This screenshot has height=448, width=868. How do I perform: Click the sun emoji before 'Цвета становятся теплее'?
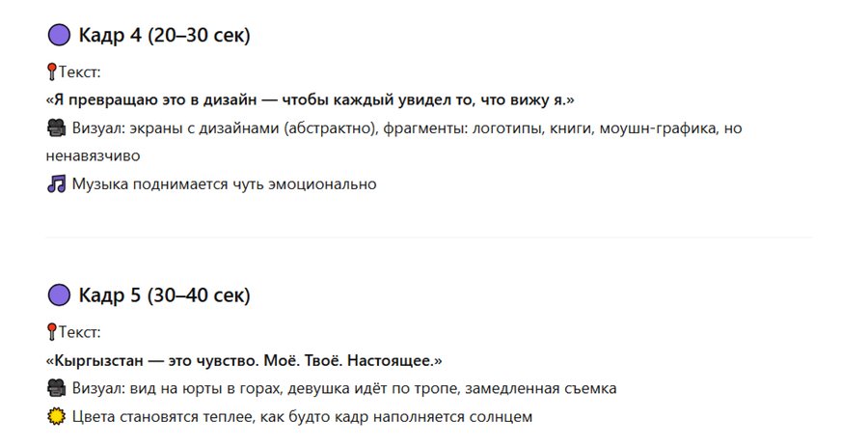pos(56,416)
